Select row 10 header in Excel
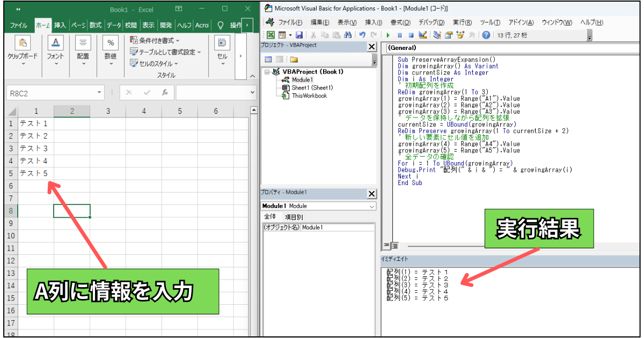644x338 pixels. point(11,236)
